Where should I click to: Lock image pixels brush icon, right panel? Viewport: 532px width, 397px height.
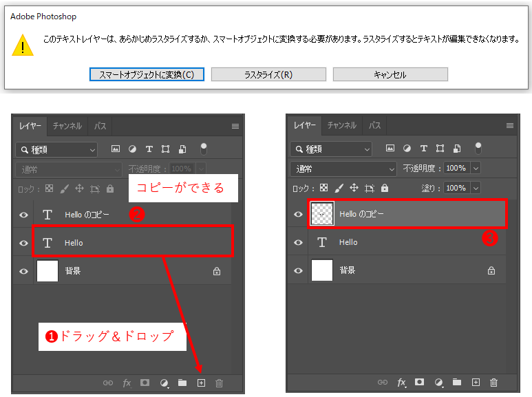point(339,188)
